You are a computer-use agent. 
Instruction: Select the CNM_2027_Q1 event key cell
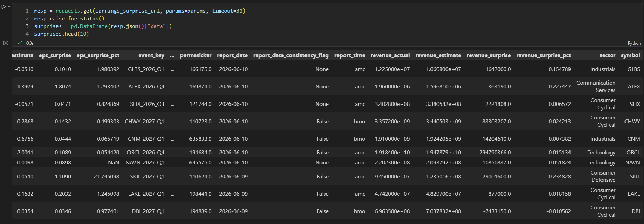click(x=146, y=139)
